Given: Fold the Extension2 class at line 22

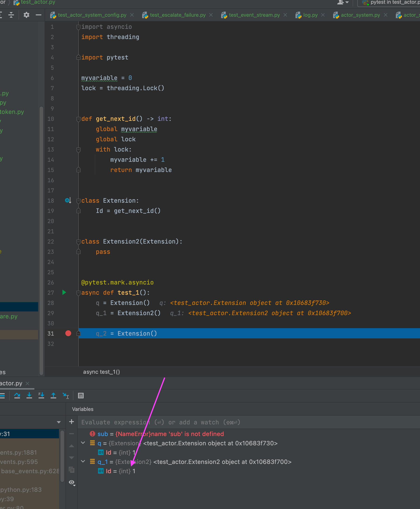Looking at the screenshot, I should click(78, 241).
